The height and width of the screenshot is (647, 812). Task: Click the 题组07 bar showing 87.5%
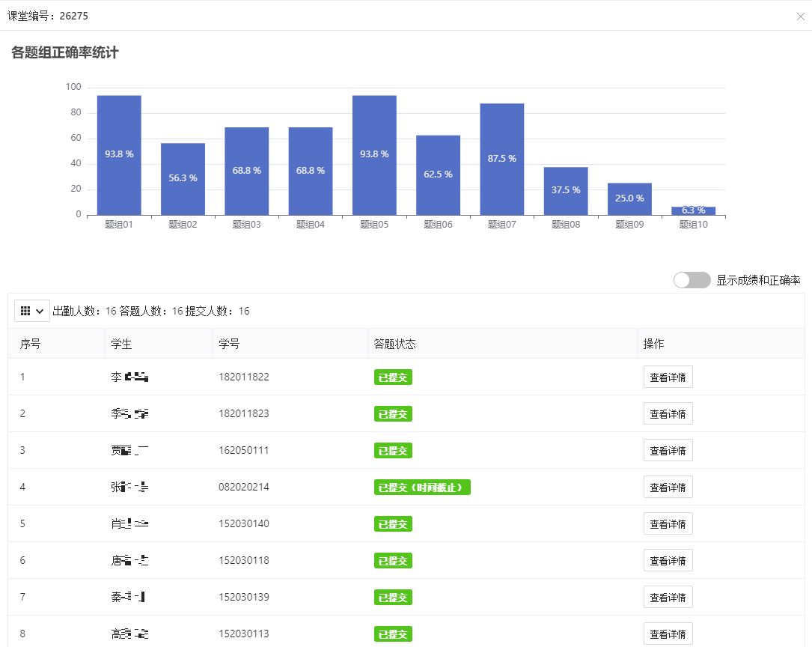tap(501, 159)
